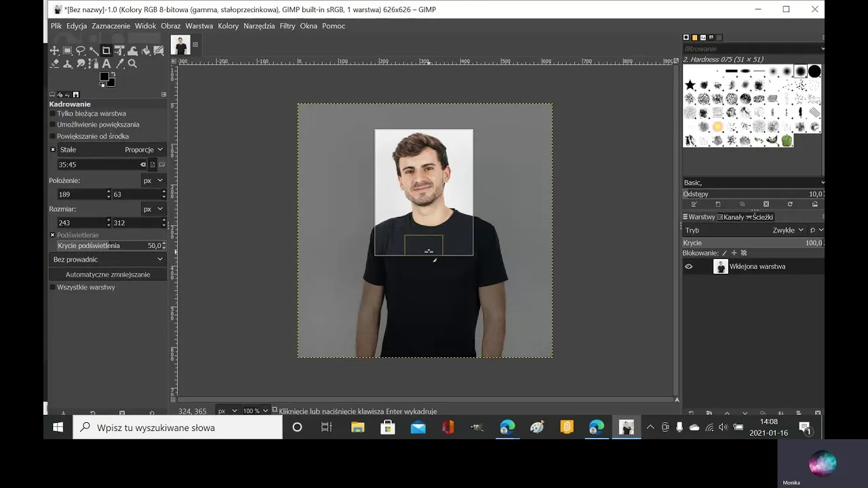Select the Move tool in toolbox
This screenshot has width=868, height=488.
(54, 51)
